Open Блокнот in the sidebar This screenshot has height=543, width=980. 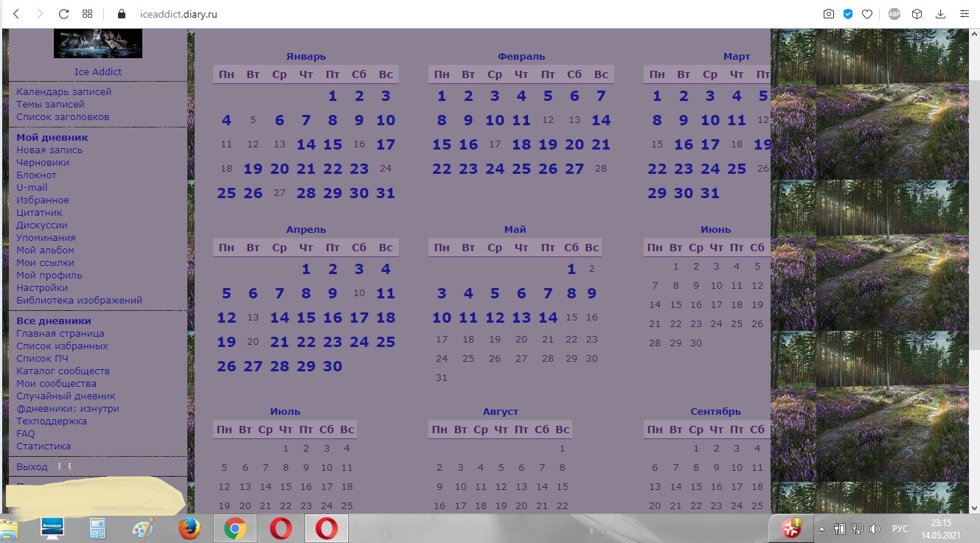tap(36, 175)
